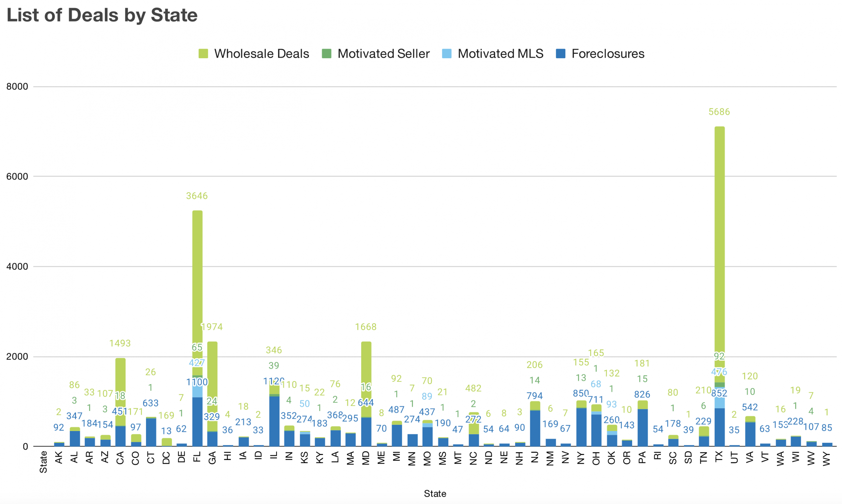This screenshot has width=842, height=504.
Task: Click the State axis title at bottom
Action: [x=435, y=493]
